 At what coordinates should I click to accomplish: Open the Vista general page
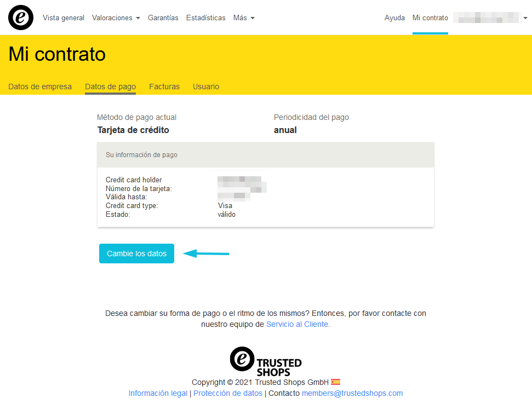[64, 18]
